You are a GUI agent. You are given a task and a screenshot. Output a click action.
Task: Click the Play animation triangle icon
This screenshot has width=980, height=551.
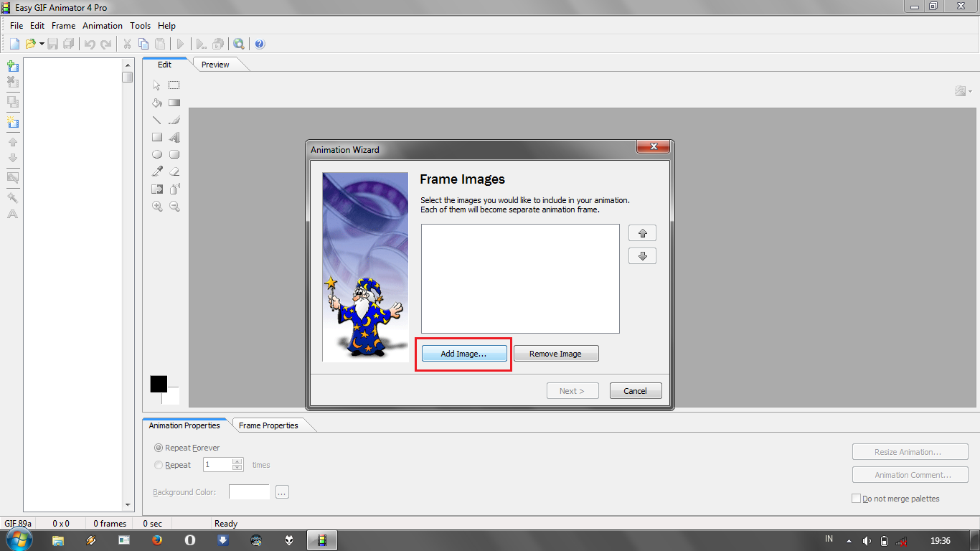click(180, 44)
